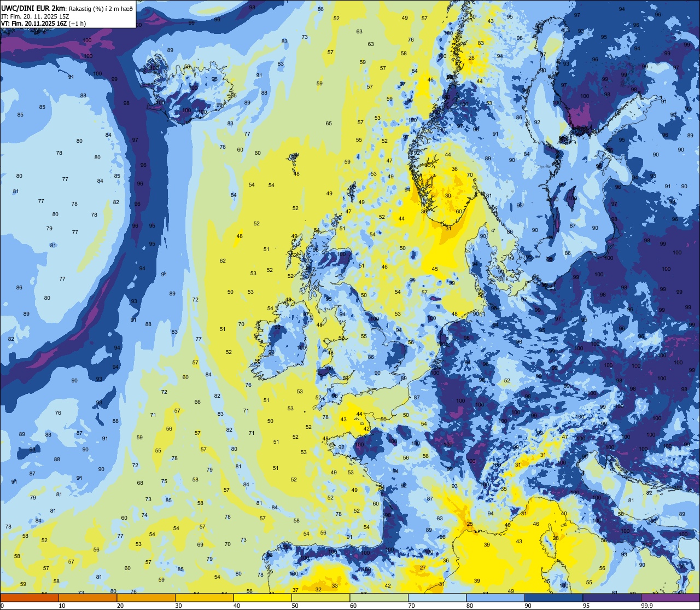
Task: Click the humidity value '30' over Norway
Action: (x=448, y=195)
